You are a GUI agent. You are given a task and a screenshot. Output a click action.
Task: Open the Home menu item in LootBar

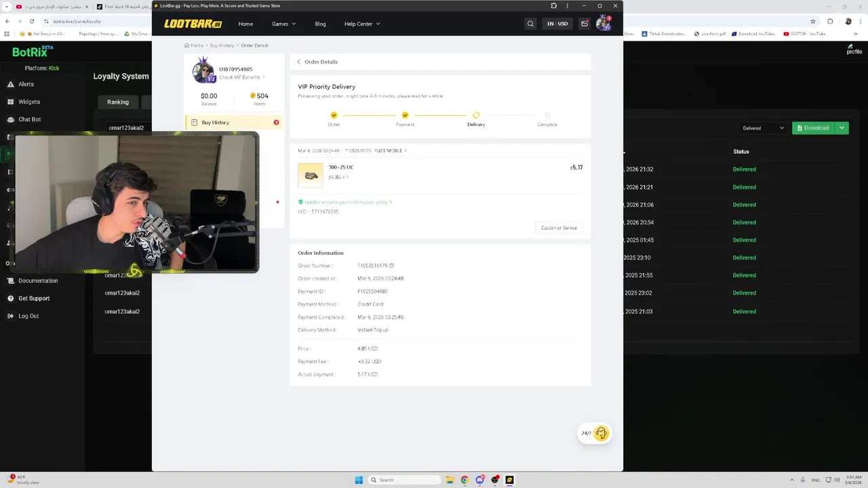[245, 24]
